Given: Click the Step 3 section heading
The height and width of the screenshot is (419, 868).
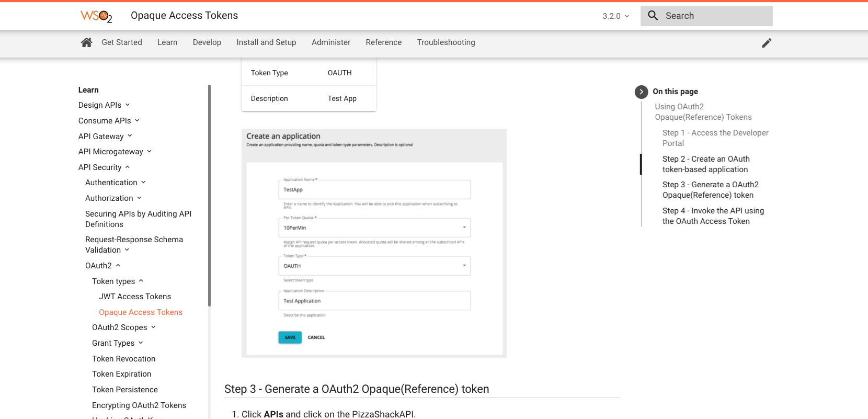Looking at the screenshot, I should point(357,389).
